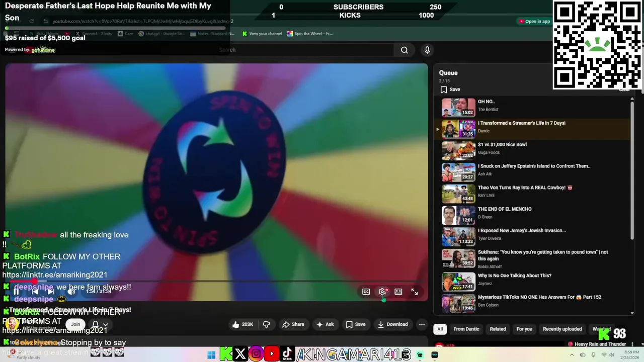Choose the 'For you' chip
This screenshot has width=644, height=362.
click(524, 329)
